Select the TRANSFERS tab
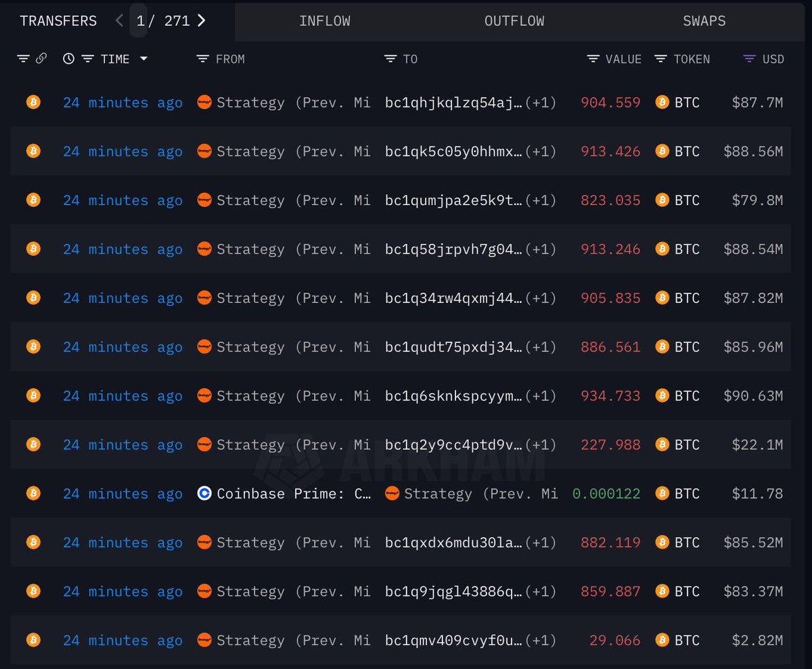Viewport: 812px width, 669px height. click(x=58, y=21)
